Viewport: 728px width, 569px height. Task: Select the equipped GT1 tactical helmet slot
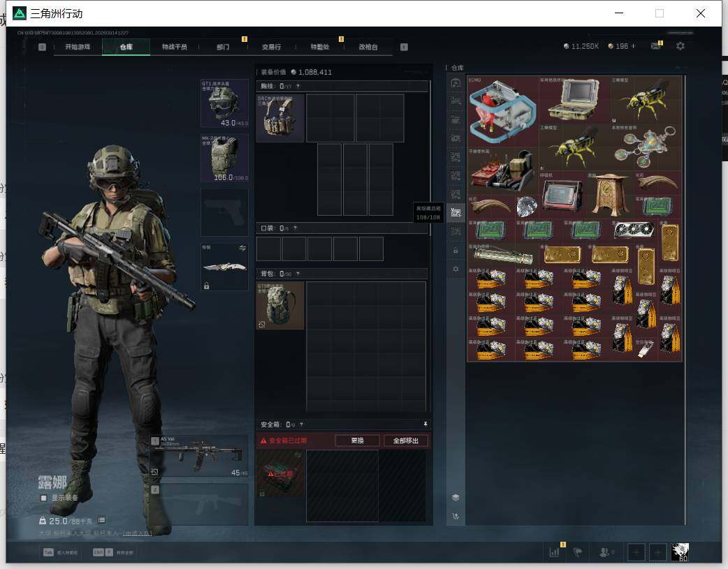tap(224, 103)
